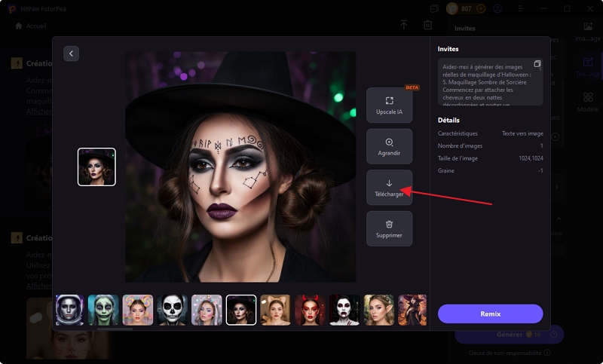Click the 'Texte vers image' value
The width and height of the screenshot is (603, 364).
pos(522,133)
